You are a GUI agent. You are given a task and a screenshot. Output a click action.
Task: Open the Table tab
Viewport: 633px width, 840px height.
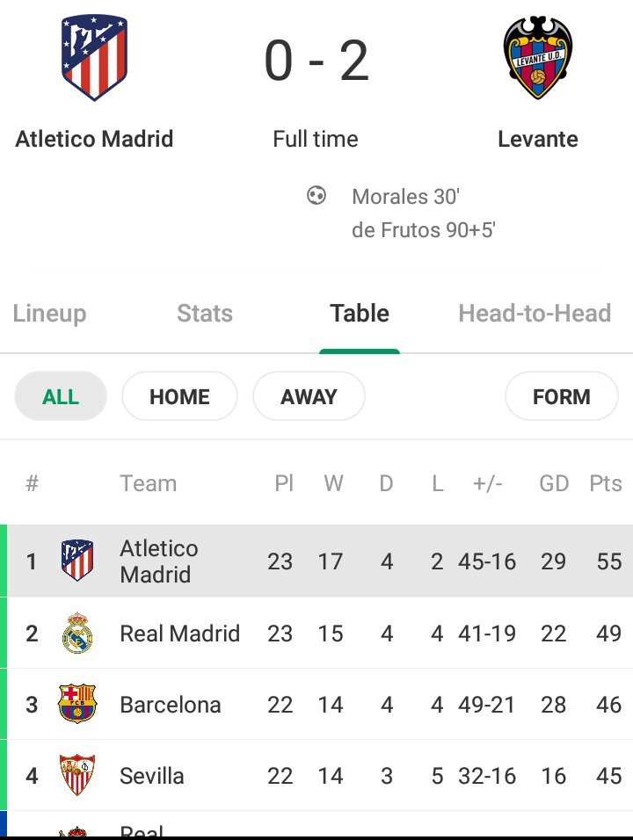(x=359, y=314)
